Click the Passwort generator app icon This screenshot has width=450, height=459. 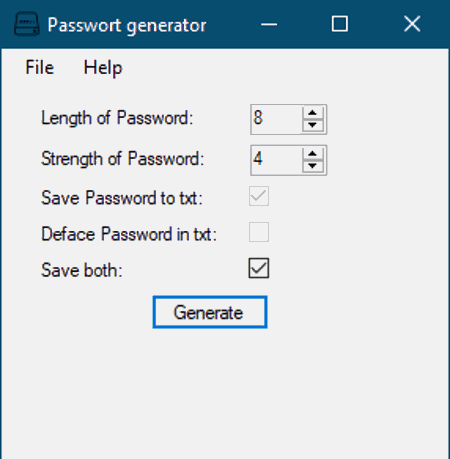(27, 24)
